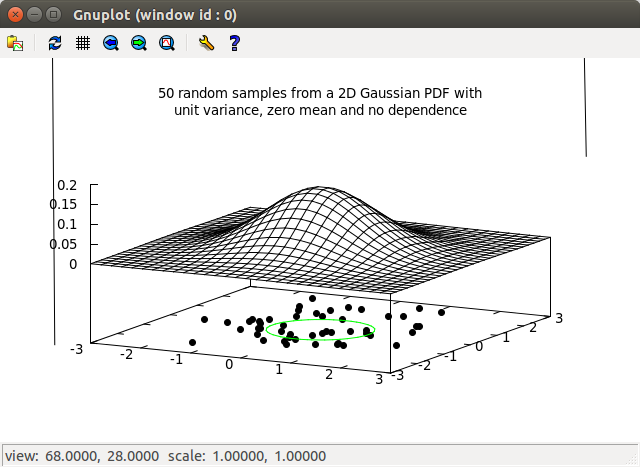
Task: Open help with the question mark icon
Action: (234, 43)
